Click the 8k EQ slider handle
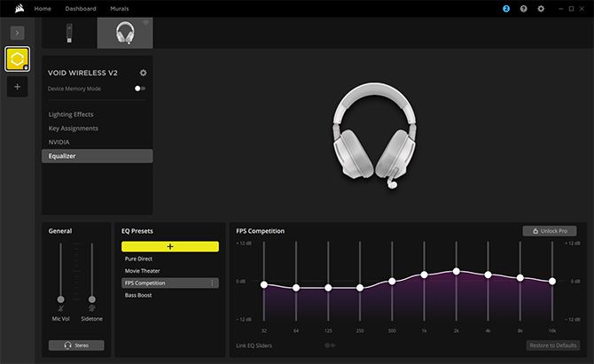This screenshot has height=364, width=594. coord(520,278)
